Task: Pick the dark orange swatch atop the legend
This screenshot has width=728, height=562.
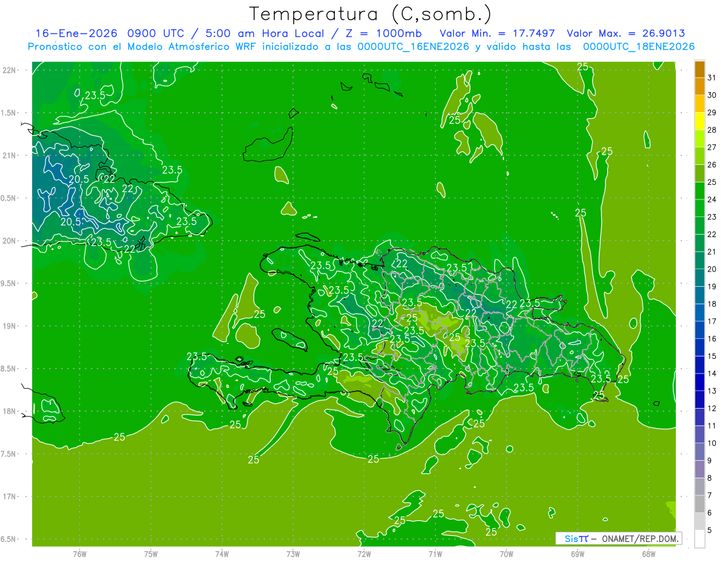Action: pyautogui.click(x=699, y=69)
